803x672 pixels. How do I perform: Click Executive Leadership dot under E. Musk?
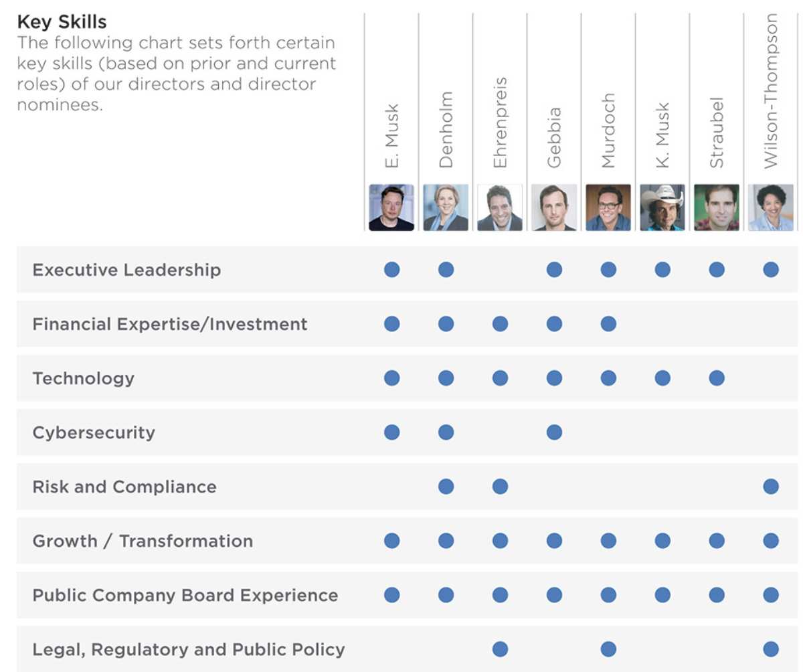[x=392, y=269]
